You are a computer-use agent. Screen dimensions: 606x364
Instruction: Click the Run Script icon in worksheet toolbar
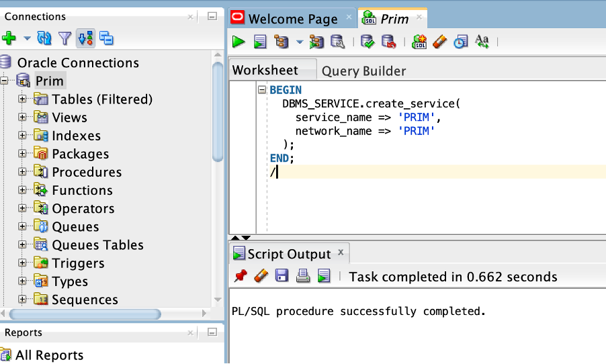(x=260, y=42)
